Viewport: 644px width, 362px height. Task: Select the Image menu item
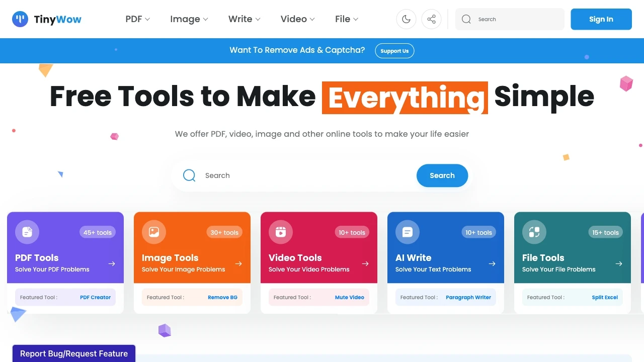coord(189,19)
